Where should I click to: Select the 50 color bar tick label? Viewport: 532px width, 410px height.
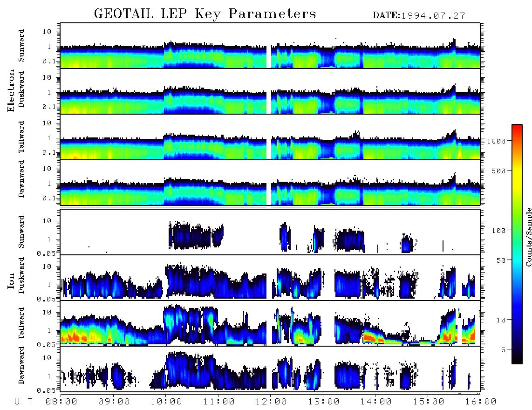pyautogui.click(x=501, y=260)
